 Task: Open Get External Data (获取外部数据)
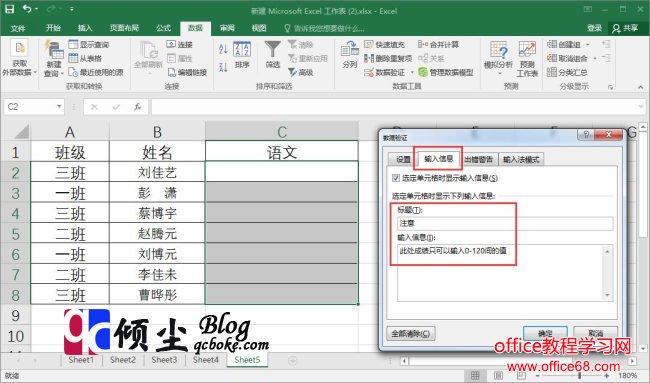click(x=19, y=59)
